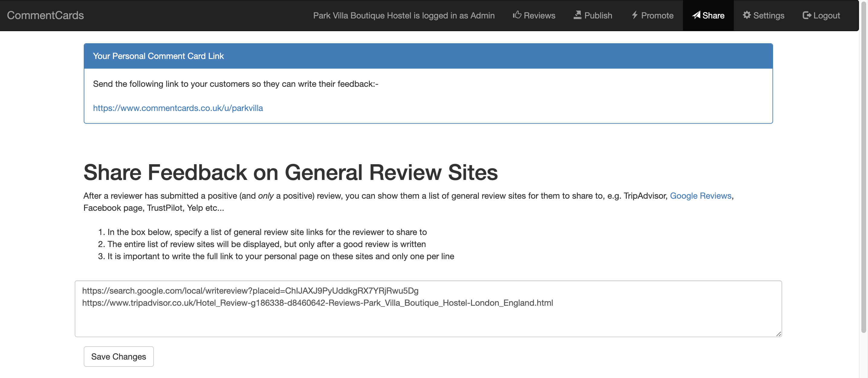Click Logout to sign out

pyautogui.click(x=821, y=15)
